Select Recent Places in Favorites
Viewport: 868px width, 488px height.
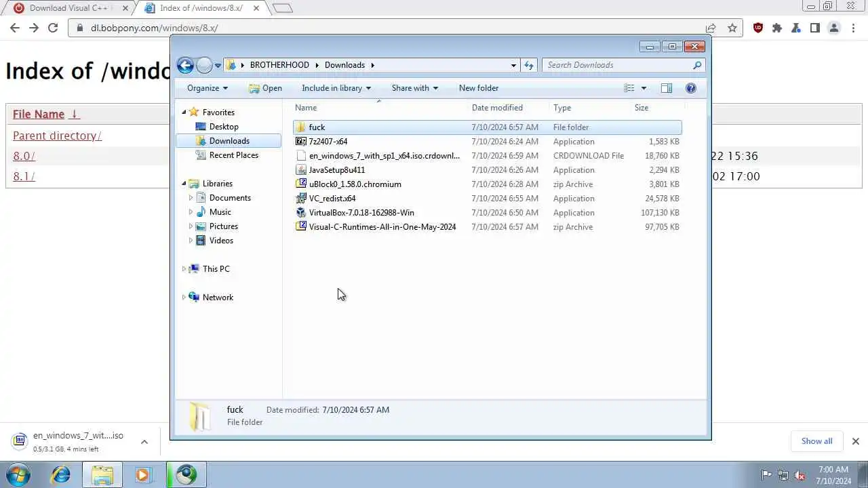[233, 155]
